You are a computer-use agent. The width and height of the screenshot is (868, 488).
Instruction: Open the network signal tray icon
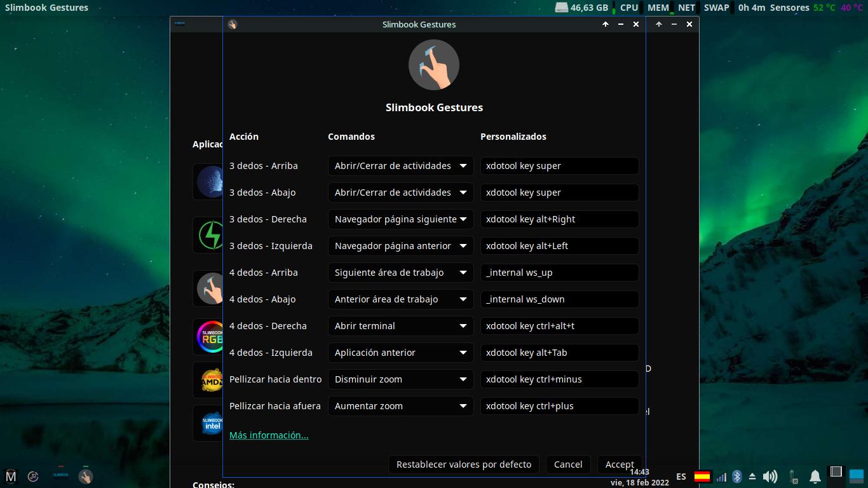point(721,477)
